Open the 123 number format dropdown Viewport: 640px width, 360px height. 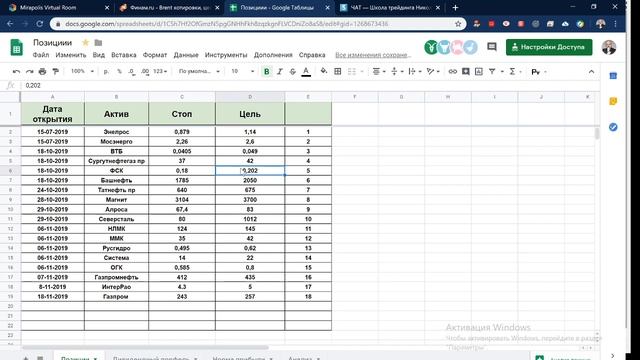click(160, 71)
